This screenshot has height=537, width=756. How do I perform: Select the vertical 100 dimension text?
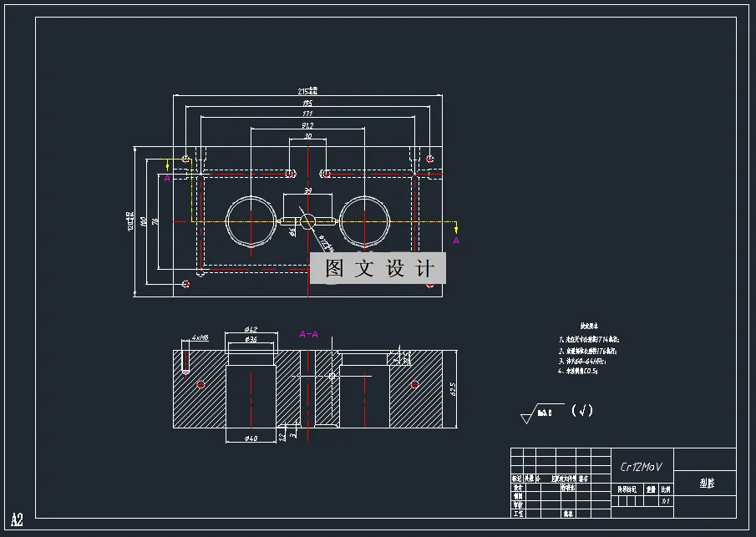coord(143,221)
